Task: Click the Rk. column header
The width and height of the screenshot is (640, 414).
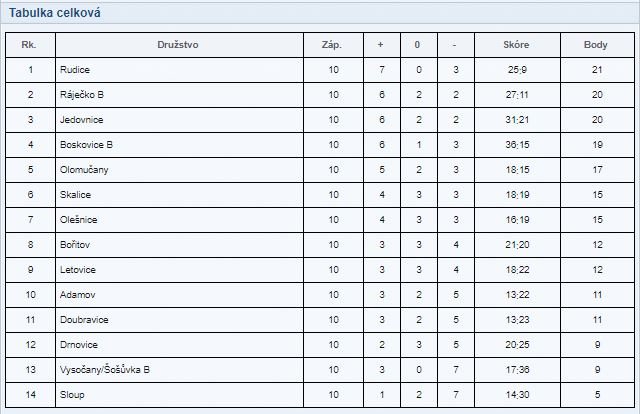Action: click(x=29, y=45)
